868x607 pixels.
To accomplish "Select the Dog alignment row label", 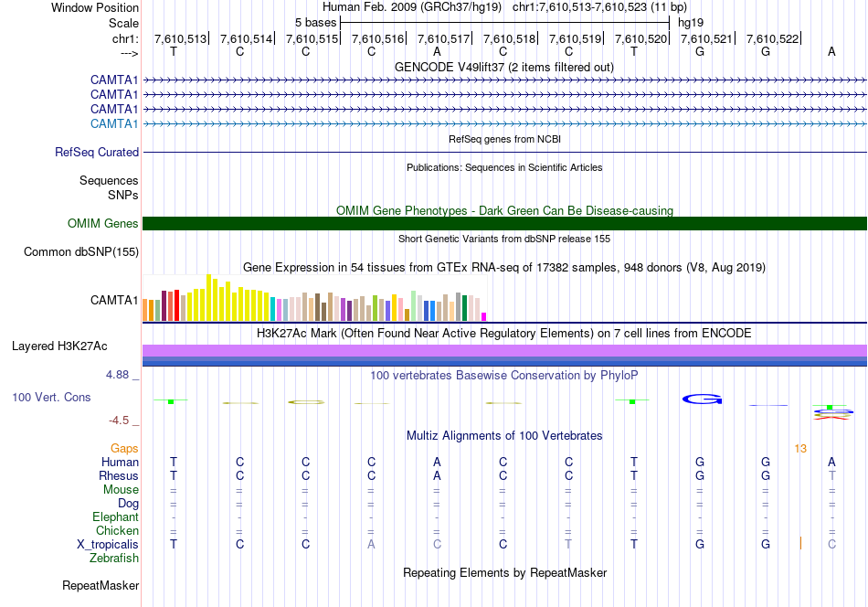I will (x=128, y=504).
